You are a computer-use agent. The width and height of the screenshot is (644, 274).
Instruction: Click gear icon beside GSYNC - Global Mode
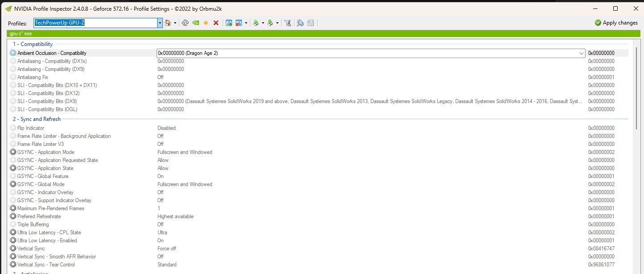tap(13, 184)
